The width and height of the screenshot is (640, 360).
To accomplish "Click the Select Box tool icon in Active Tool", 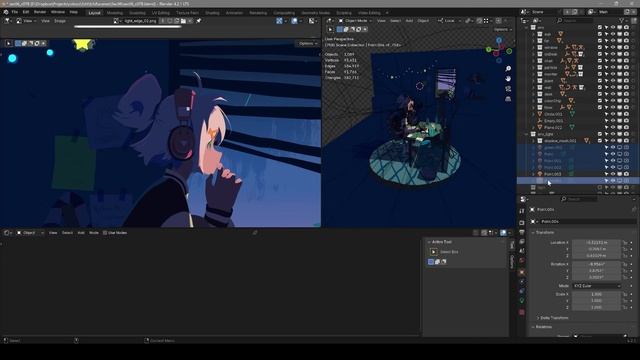I will click(x=433, y=252).
